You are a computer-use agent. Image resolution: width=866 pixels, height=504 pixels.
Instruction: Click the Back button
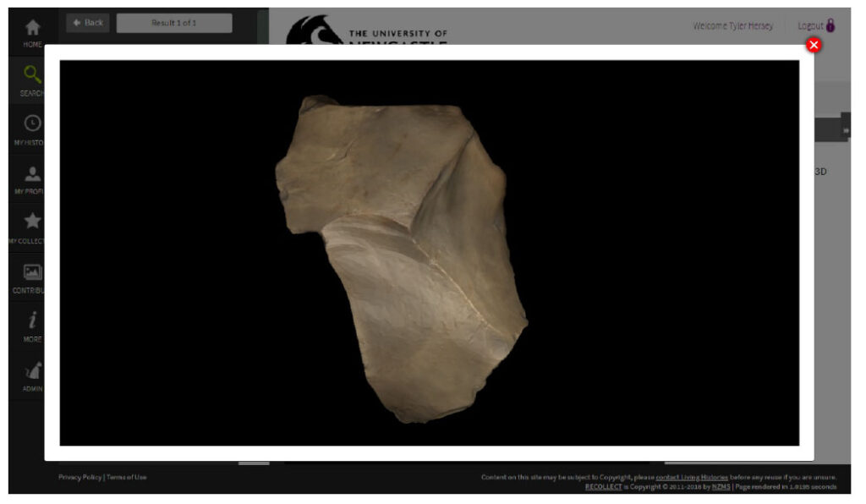[x=87, y=23]
